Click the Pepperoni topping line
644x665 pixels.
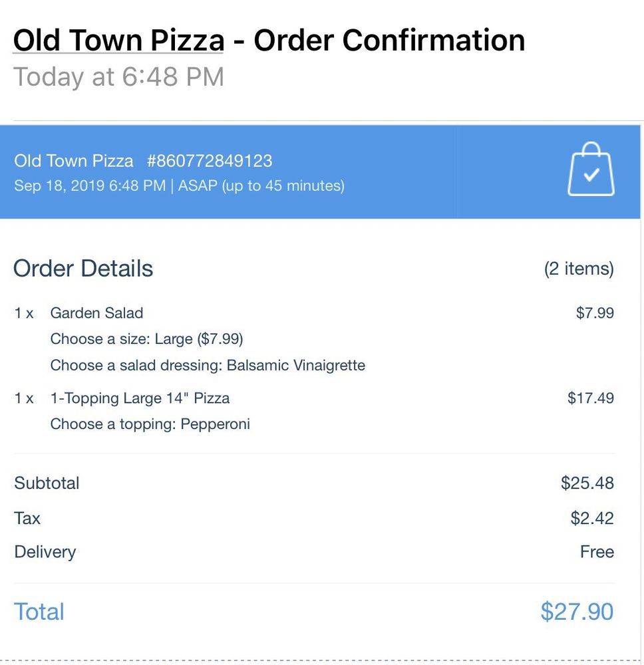coord(150,424)
